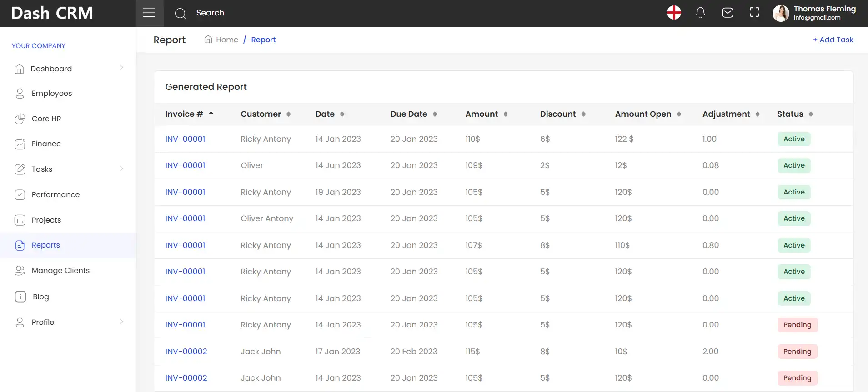Expand the Profile submenu chevron

pos(122,322)
